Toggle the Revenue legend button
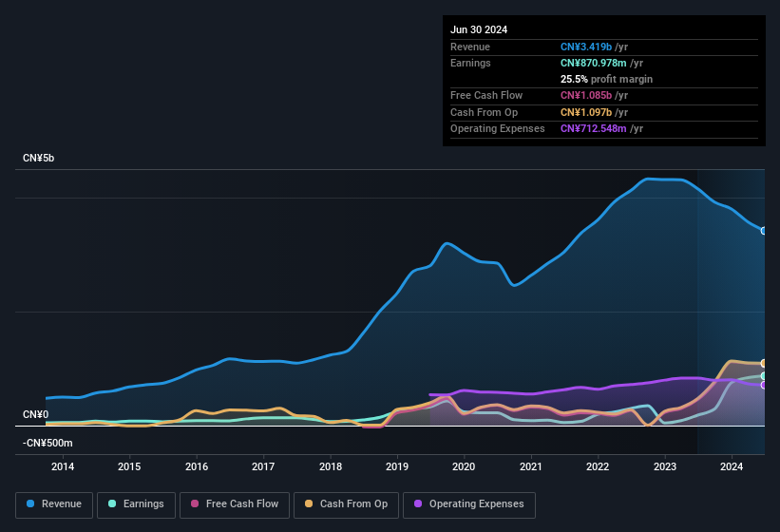The width and height of the screenshot is (780, 532). click(54, 504)
